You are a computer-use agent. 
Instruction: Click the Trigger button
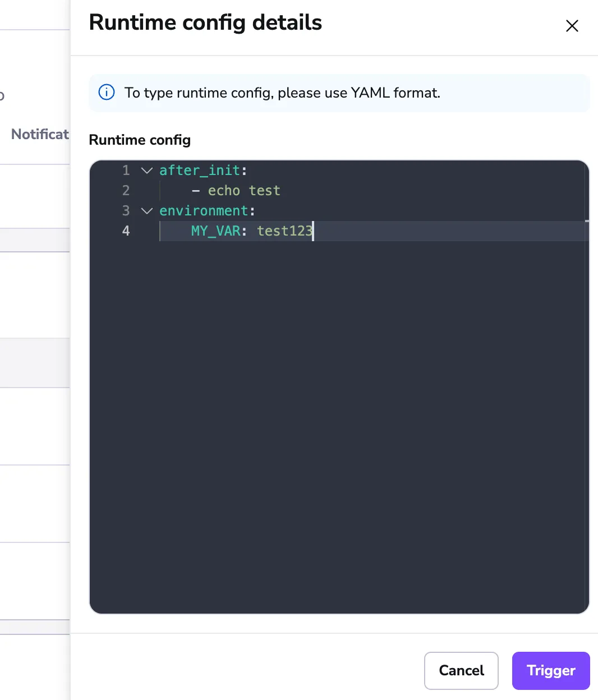click(x=550, y=671)
